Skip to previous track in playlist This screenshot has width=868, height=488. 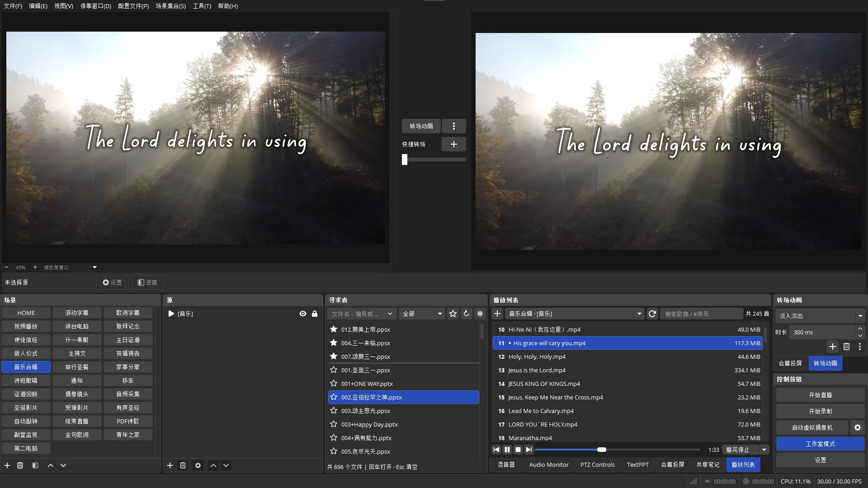pos(496,450)
